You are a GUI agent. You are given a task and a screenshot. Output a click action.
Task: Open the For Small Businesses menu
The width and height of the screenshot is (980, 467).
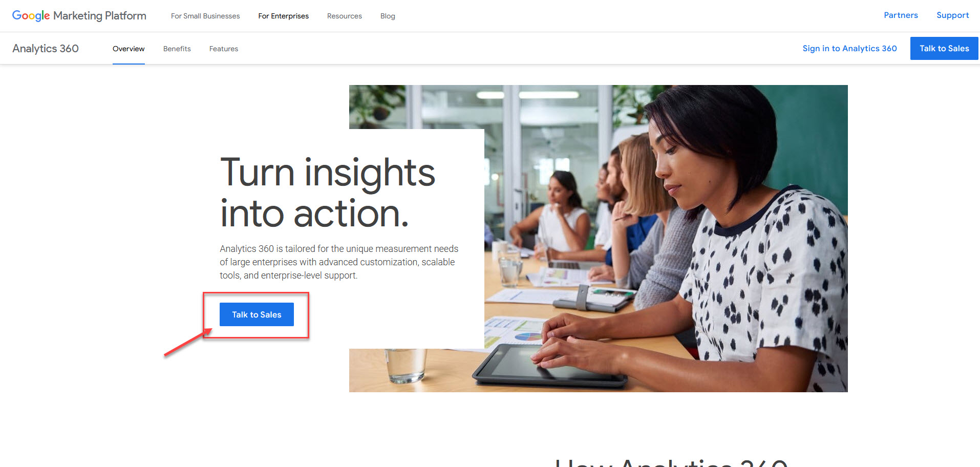coord(205,16)
